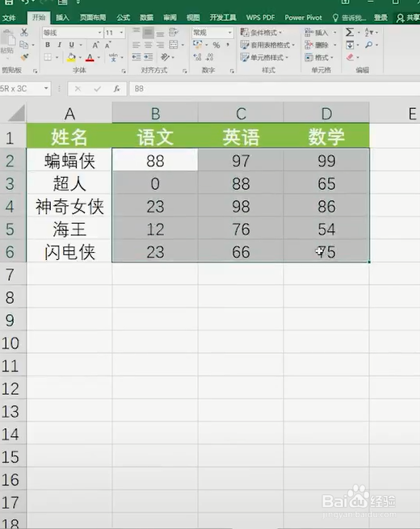This screenshot has height=529, width=420.
Task: Click the Cut scissors icon
Action: [x=24, y=32]
